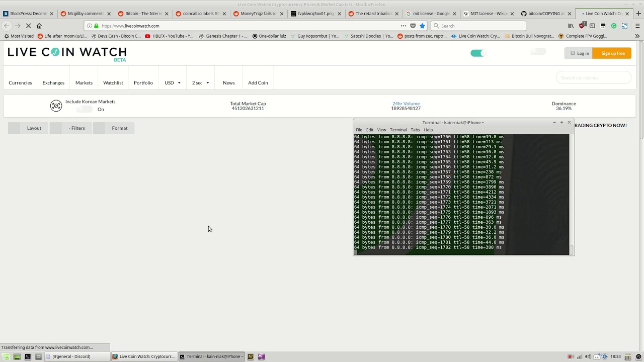Focus the Search currencies field
Viewport: 644px width, 362px height.
594,78
